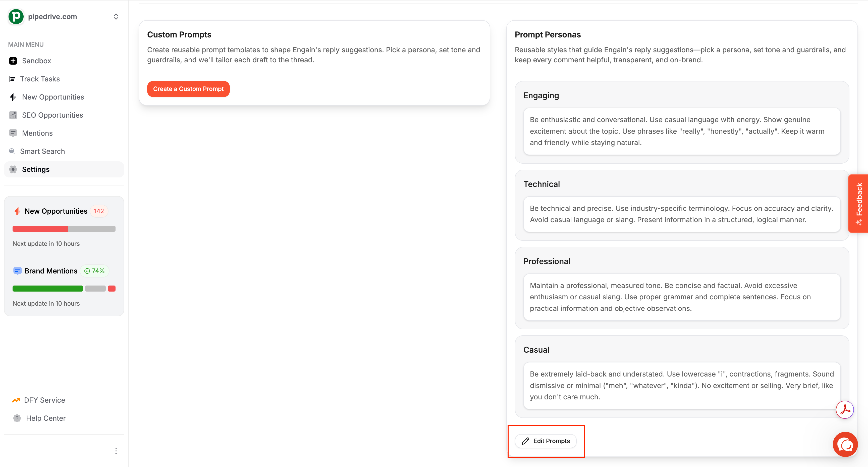Click the Help Center question icon
This screenshot has height=467, width=868.
coord(17,418)
